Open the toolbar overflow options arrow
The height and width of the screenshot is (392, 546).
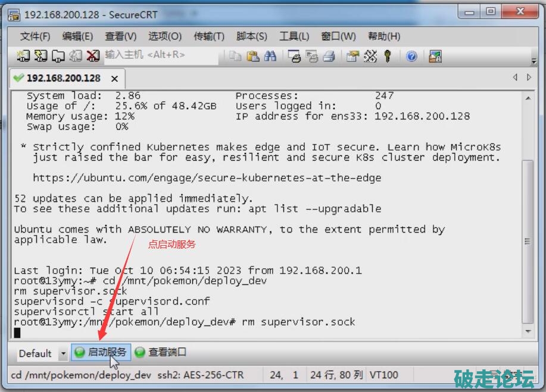click(x=534, y=59)
